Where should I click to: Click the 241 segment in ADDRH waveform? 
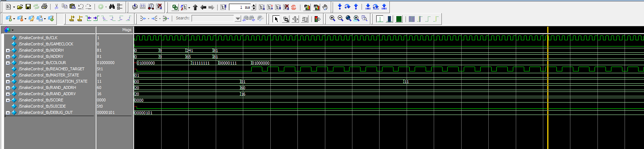pyautogui.click(x=199, y=51)
